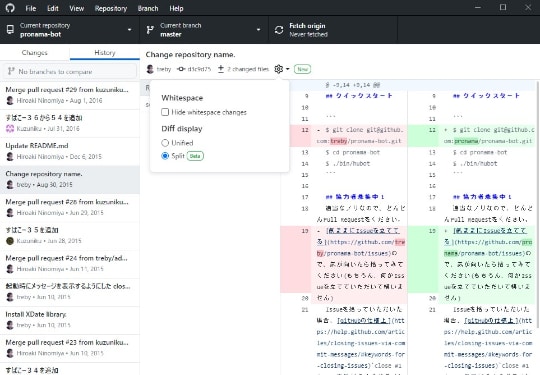The image size is (540, 375).
Task: Click the New badge in commit header
Action: 302,69
